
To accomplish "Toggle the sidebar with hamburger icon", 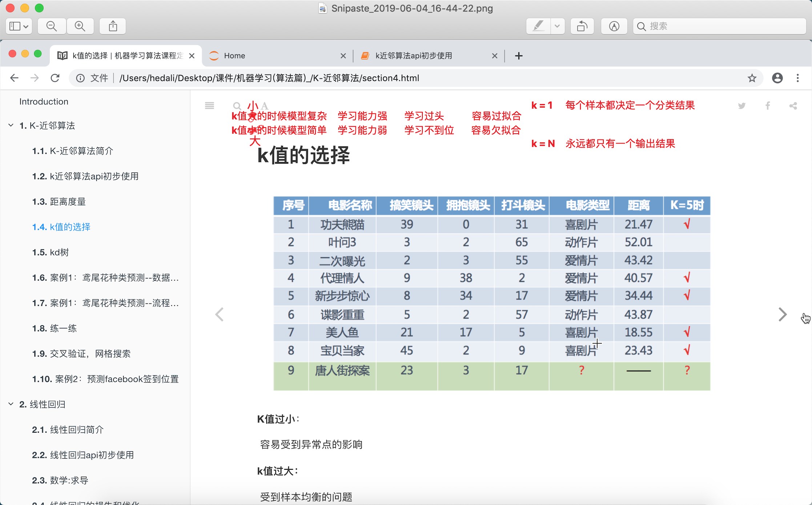I will (x=209, y=106).
